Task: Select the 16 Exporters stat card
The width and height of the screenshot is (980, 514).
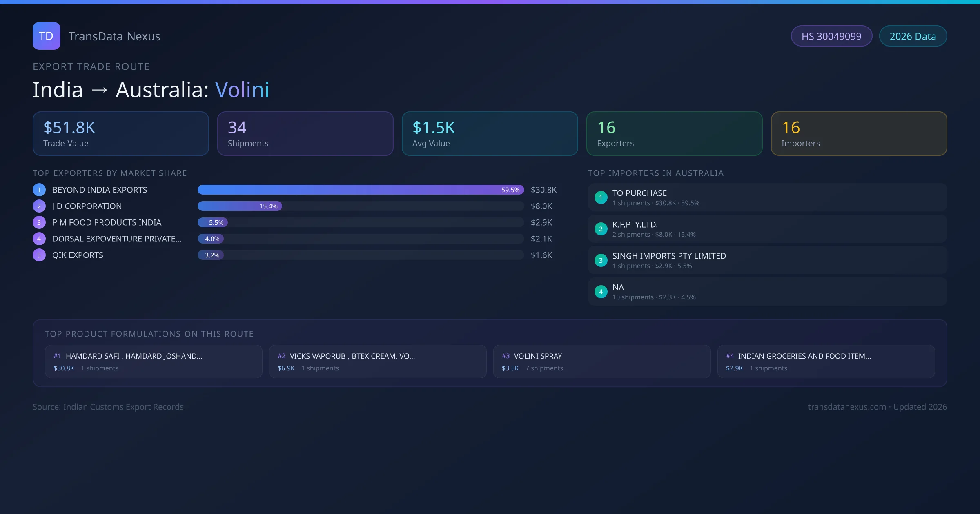Action: click(x=674, y=133)
